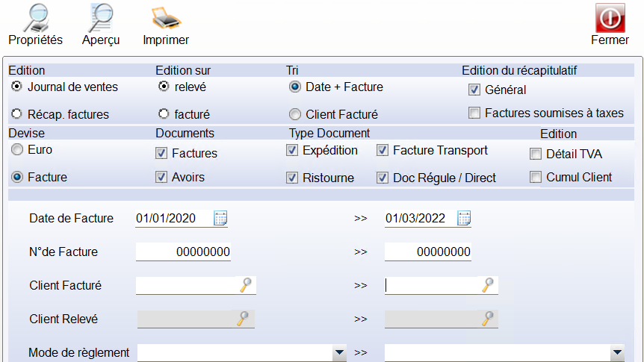Open the Propriétés toolbar icon
Screen dimensions: 644x362
click(x=35, y=17)
